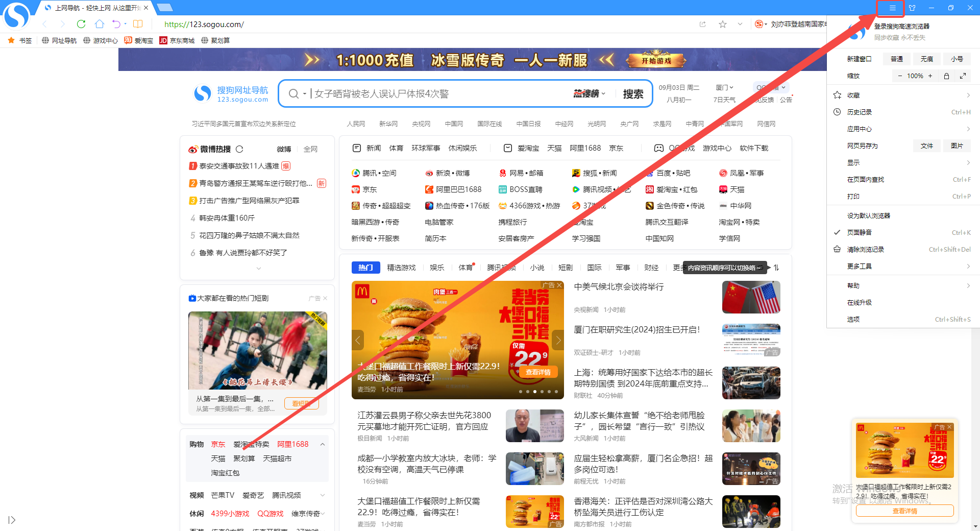Open 中美气候北京会谈将举行 headline
Image resolution: width=980 pixels, height=531 pixels.
(619, 287)
